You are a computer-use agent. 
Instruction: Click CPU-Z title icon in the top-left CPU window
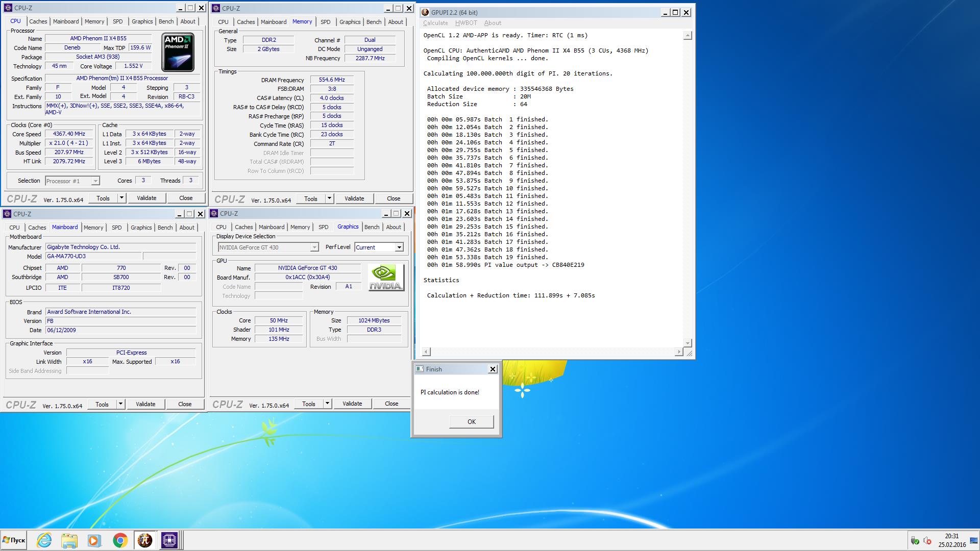tap(9, 8)
